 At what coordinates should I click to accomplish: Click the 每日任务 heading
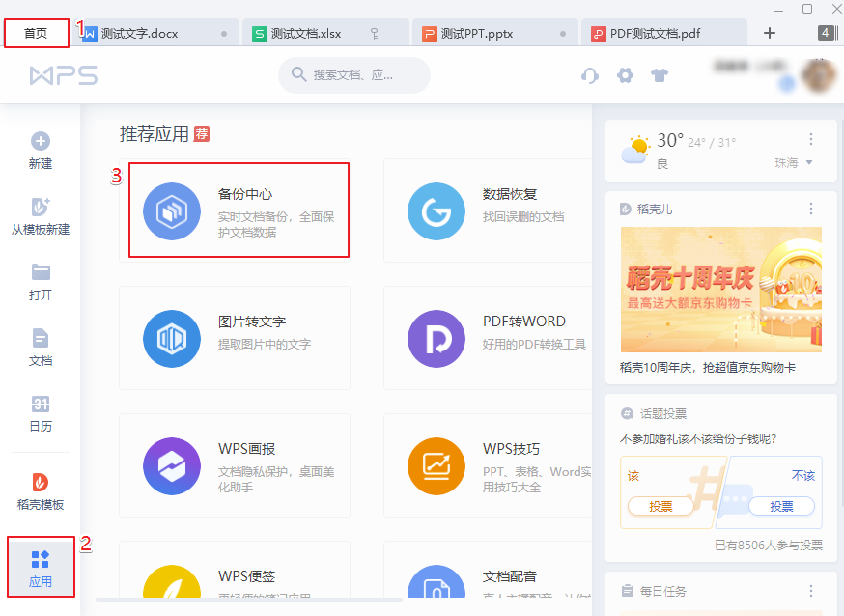click(662, 591)
